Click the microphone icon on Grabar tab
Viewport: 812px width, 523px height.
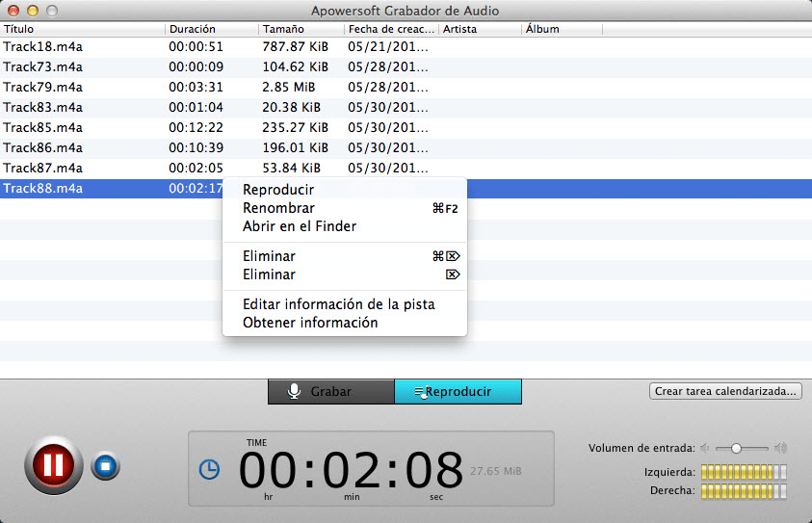(x=294, y=391)
